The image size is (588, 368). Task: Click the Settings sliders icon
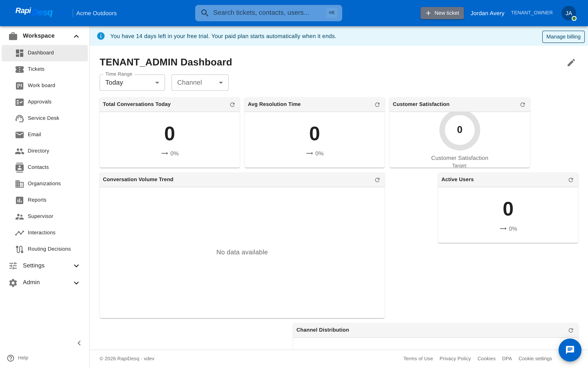coord(13,266)
